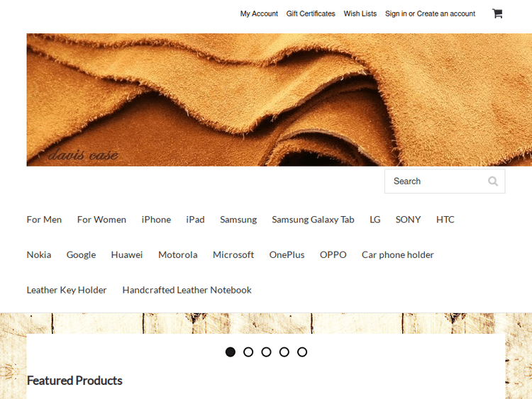Select the HTC category
The image size is (532, 399).
(445, 220)
